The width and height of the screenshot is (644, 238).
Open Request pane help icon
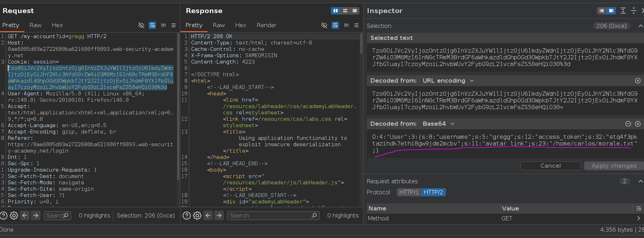point(4,215)
